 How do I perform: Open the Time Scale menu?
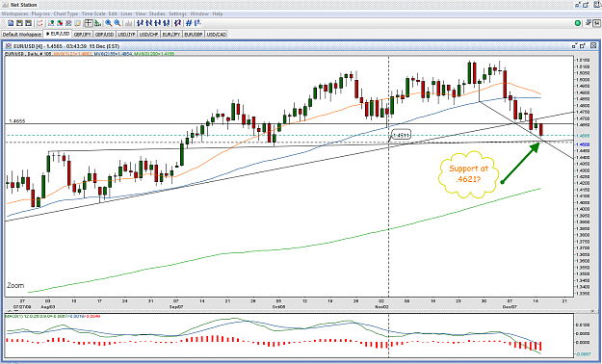tap(93, 13)
